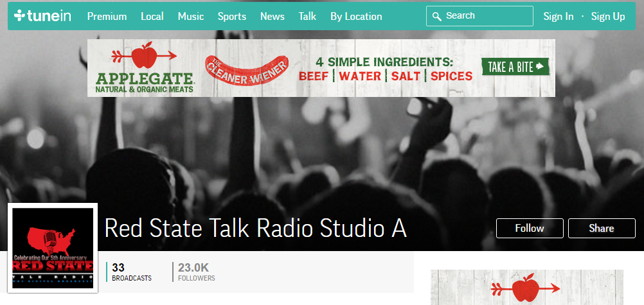Open the Music category

[190, 17]
